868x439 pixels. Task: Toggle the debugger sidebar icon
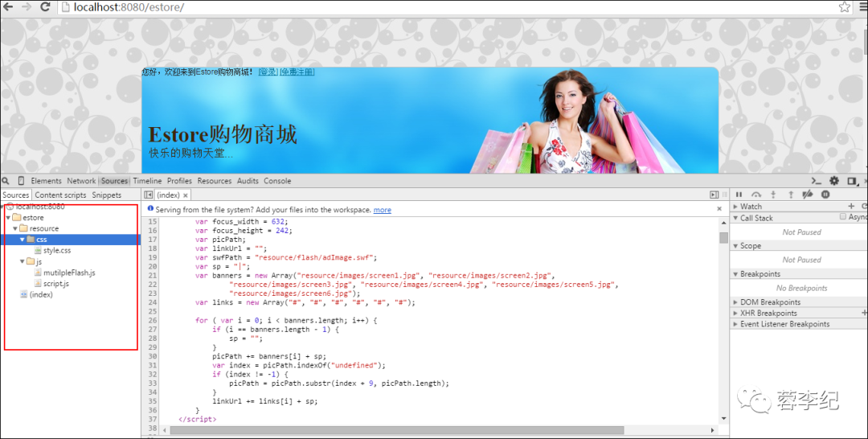(714, 195)
